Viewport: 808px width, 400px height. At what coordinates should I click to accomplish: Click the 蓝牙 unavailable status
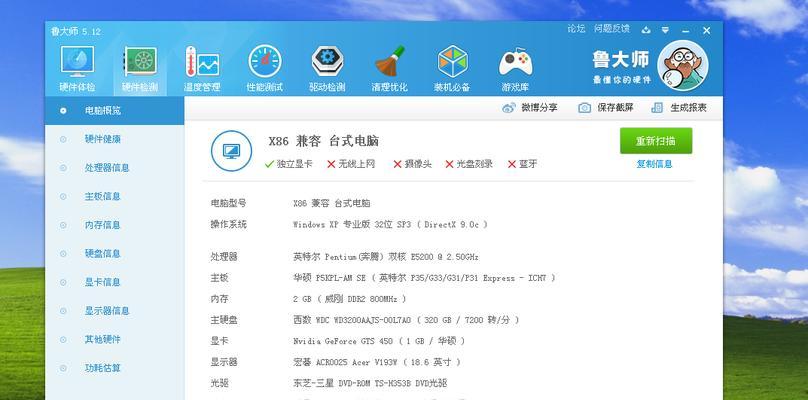click(x=522, y=164)
